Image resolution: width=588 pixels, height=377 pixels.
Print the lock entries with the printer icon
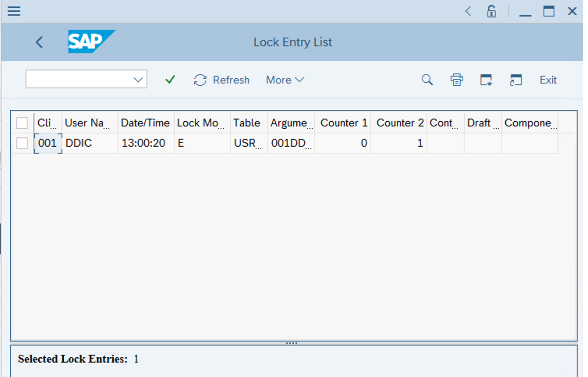point(457,80)
